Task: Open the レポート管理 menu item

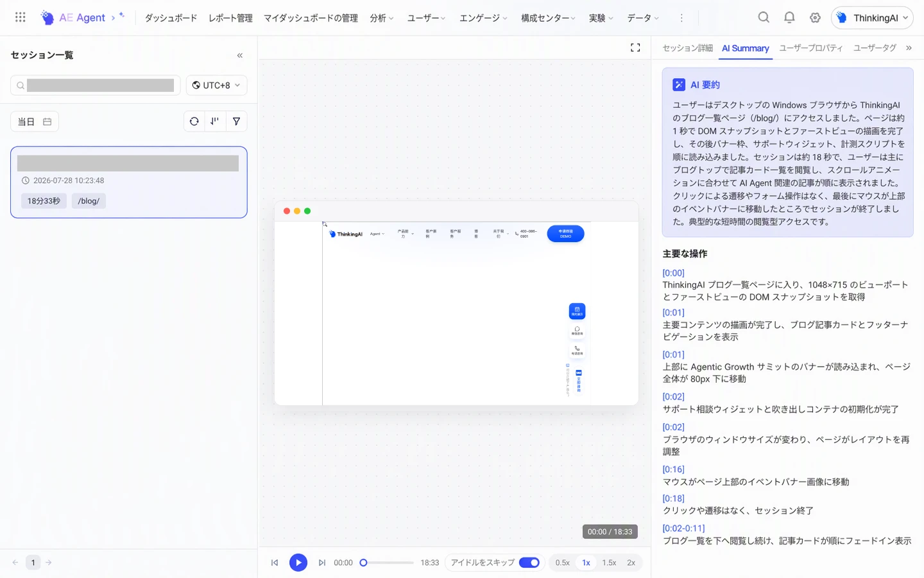Action: click(x=230, y=18)
